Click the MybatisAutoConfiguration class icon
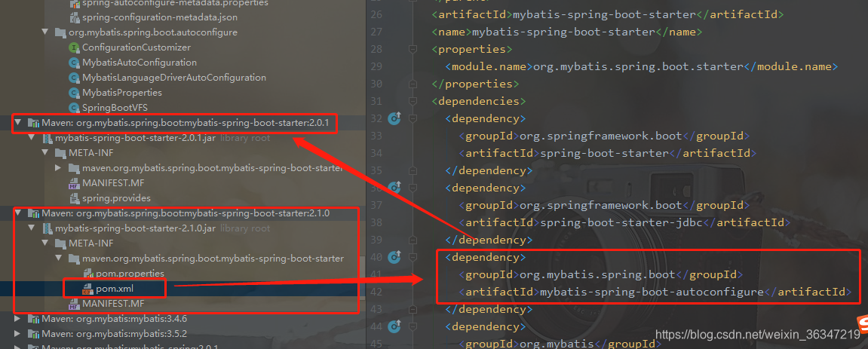The height and width of the screenshot is (349, 868). click(x=74, y=63)
